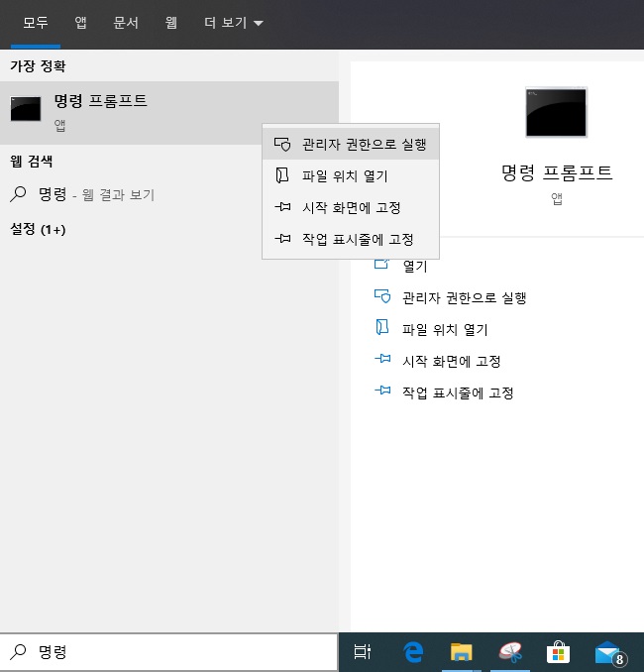Open Microsoft Store from the taskbar
644x672 pixels.
tap(558, 652)
